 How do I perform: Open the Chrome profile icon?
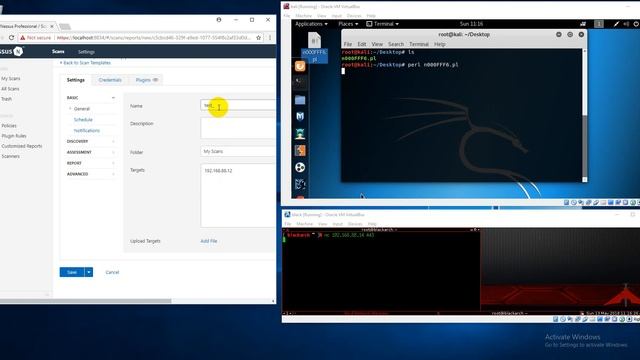click(x=219, y=20)
